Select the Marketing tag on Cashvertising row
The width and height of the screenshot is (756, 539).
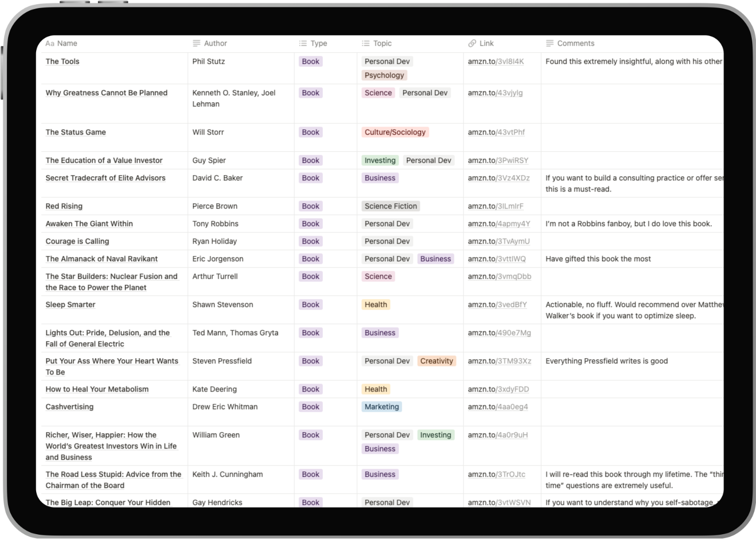coord(381,407)
